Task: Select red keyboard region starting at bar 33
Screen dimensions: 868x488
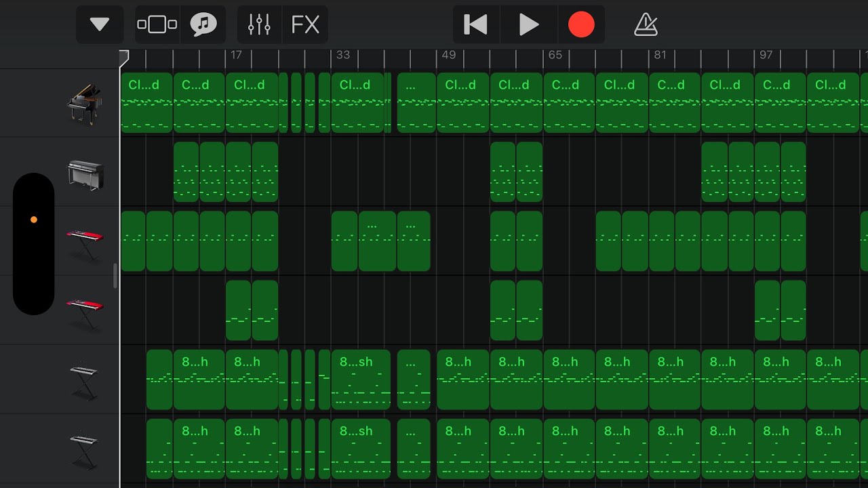Action: [x=344, y=241]
